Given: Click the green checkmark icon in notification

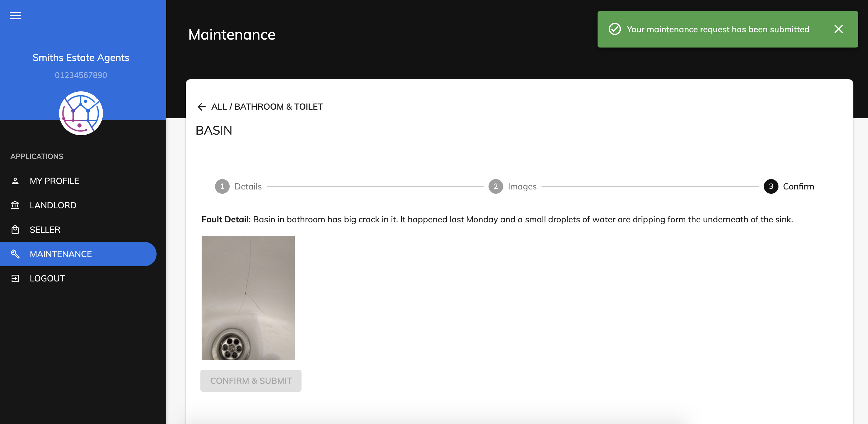Looking at the screenshot, I should (x=615, y=29).
